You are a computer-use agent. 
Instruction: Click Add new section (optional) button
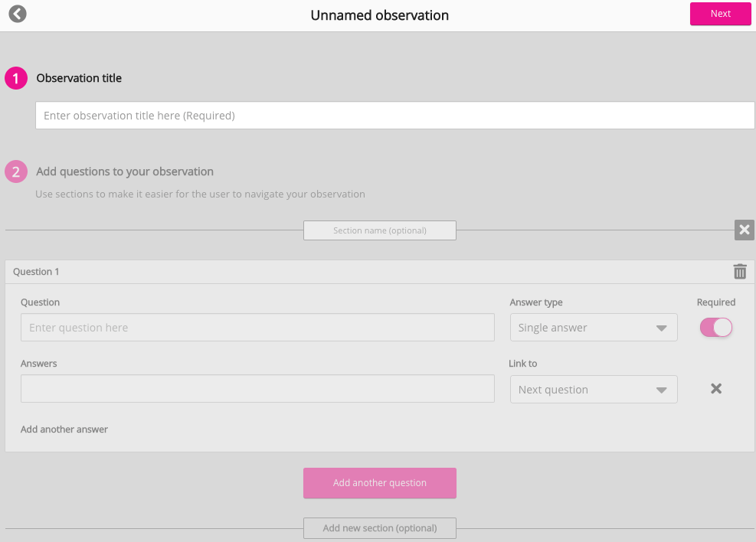click(379, 528)
